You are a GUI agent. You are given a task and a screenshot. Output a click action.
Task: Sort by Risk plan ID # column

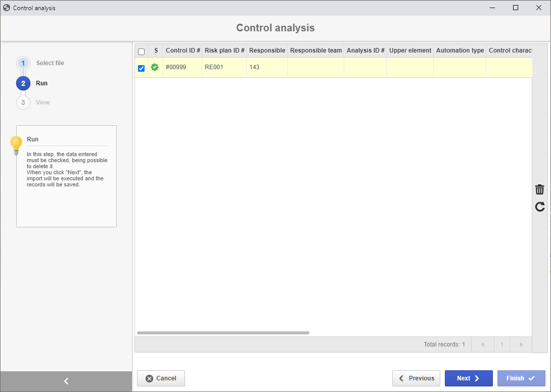224,51
